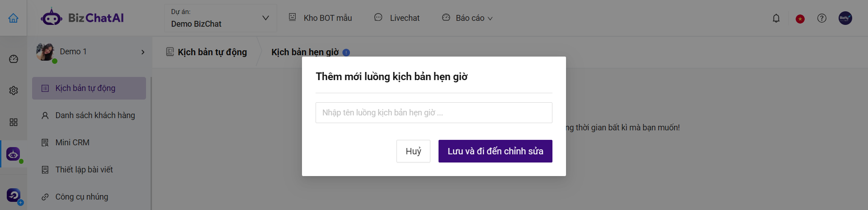Viewport: 868px width, 210px height.
Task: Click the info icon beside Kịch bản hẹn giờ
Action: point(346,52)
